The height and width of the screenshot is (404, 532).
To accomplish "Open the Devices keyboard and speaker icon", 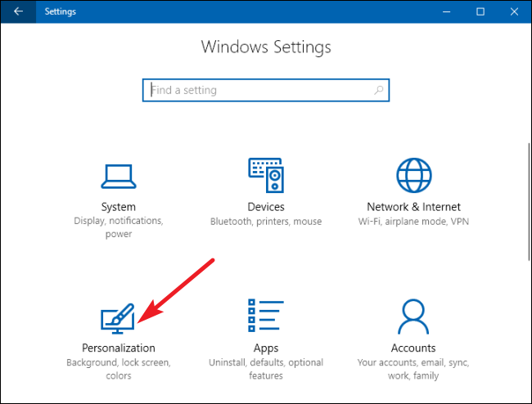I will click(266, 175).
